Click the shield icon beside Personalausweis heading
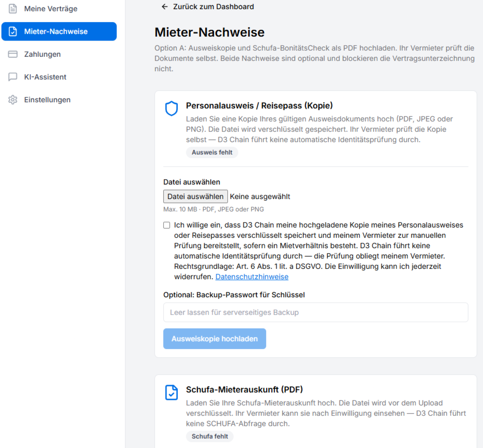 click(x=171, y=108)
